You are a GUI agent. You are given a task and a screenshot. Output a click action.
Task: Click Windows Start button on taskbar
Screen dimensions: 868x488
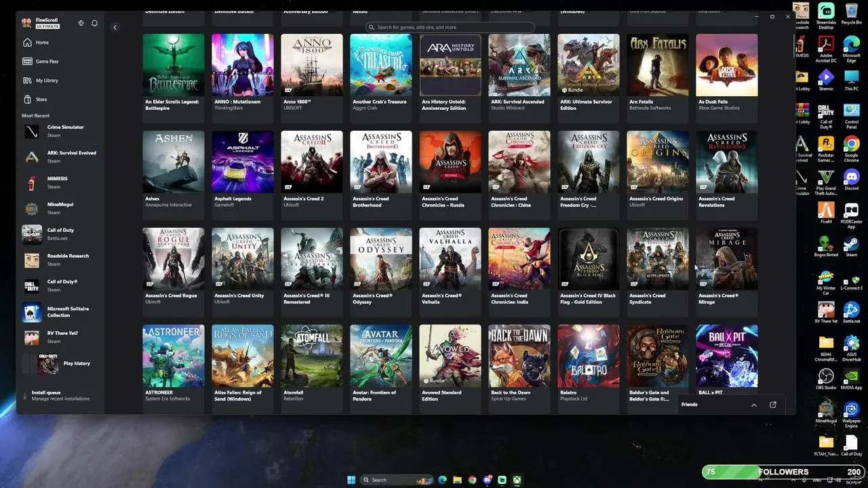tap(351, 480)
